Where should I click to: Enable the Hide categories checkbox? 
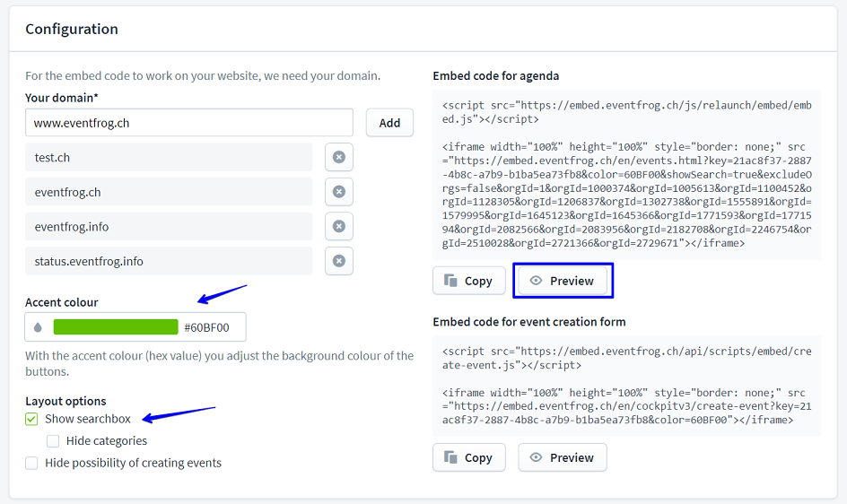(53, 441)
